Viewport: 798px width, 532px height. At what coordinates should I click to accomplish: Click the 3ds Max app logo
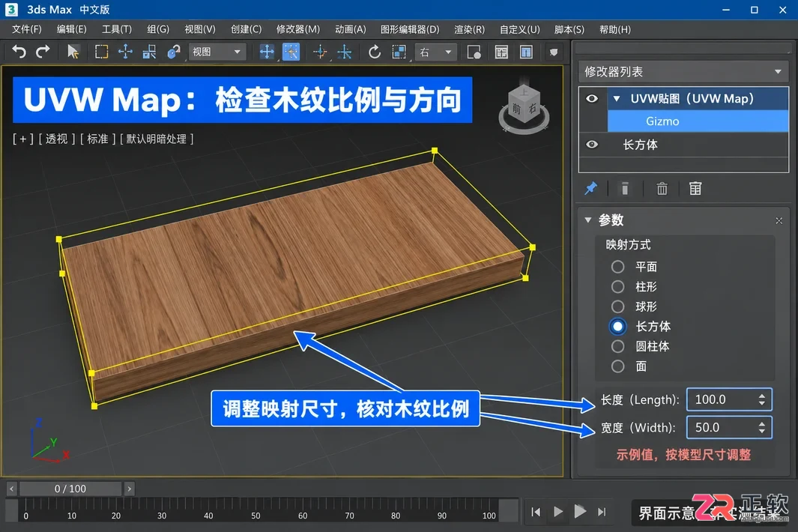pos(11,9)
